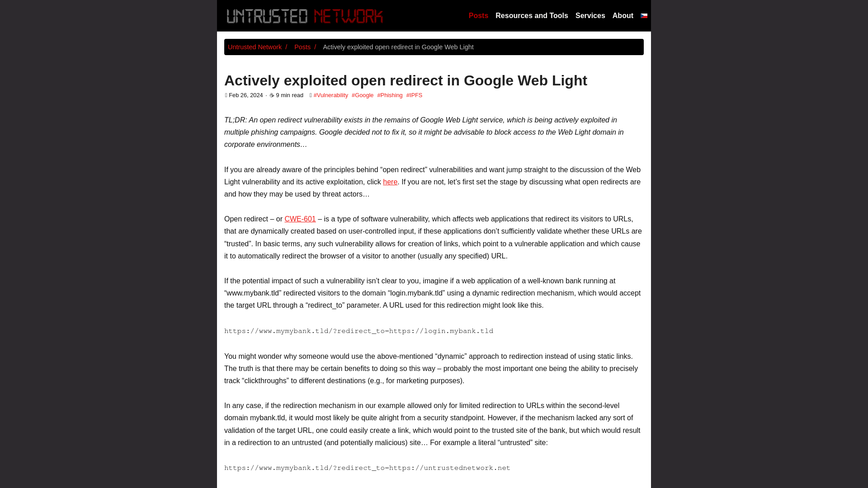Click the Posts breadcrumb label
The width and height of the screenshot is (868, 488).
click(302, 47)
